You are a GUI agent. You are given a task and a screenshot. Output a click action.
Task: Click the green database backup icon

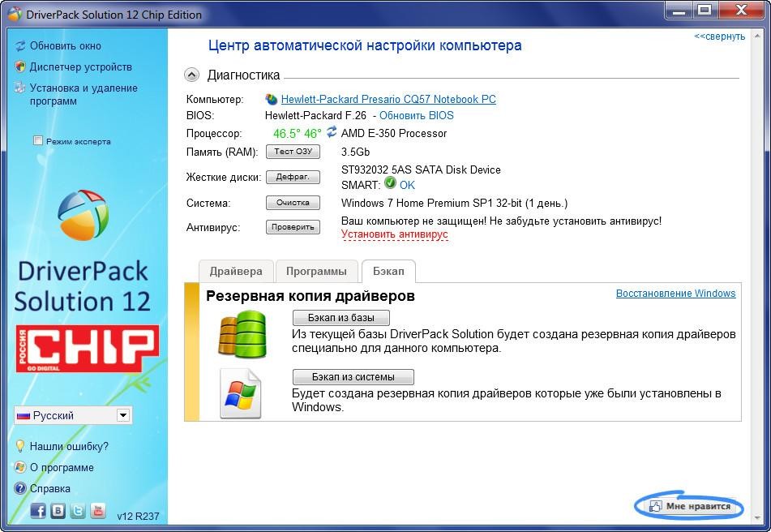(242, 334)
